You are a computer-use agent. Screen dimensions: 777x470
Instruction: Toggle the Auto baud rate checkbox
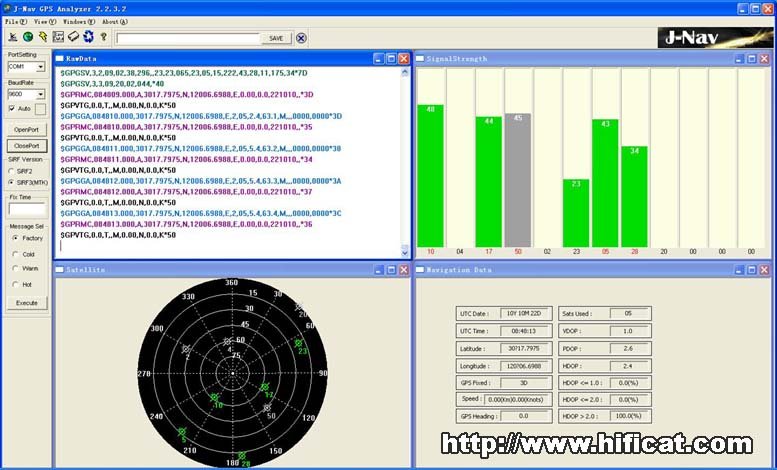(x=12, y=108)
